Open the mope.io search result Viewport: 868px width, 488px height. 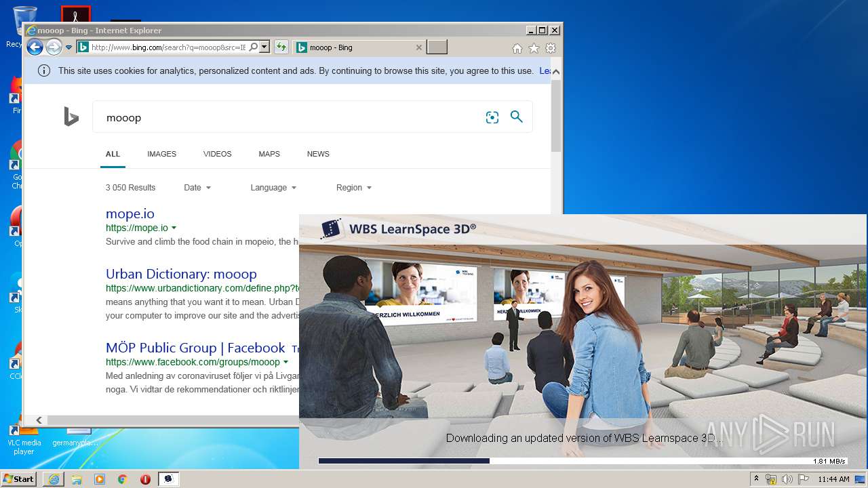130,213
